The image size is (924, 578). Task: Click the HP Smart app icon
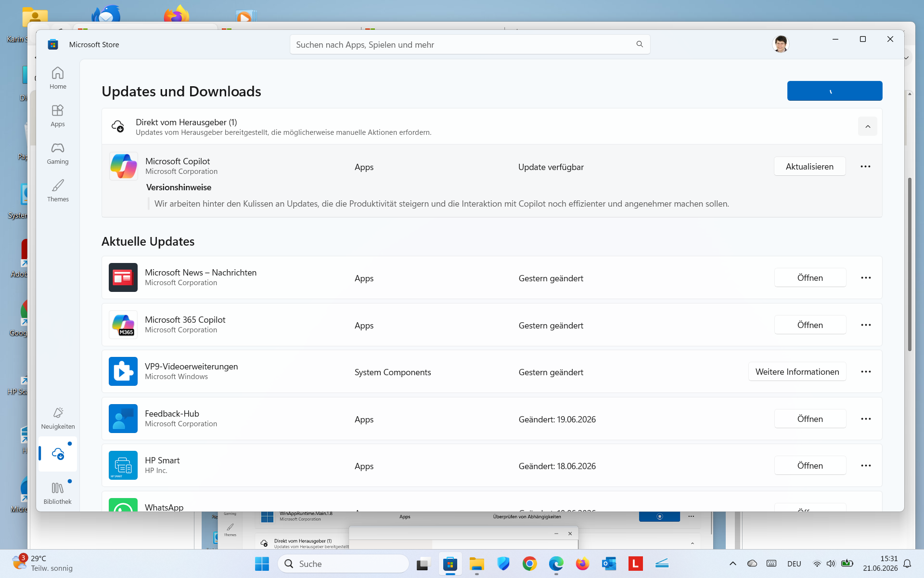click(123, 465)
